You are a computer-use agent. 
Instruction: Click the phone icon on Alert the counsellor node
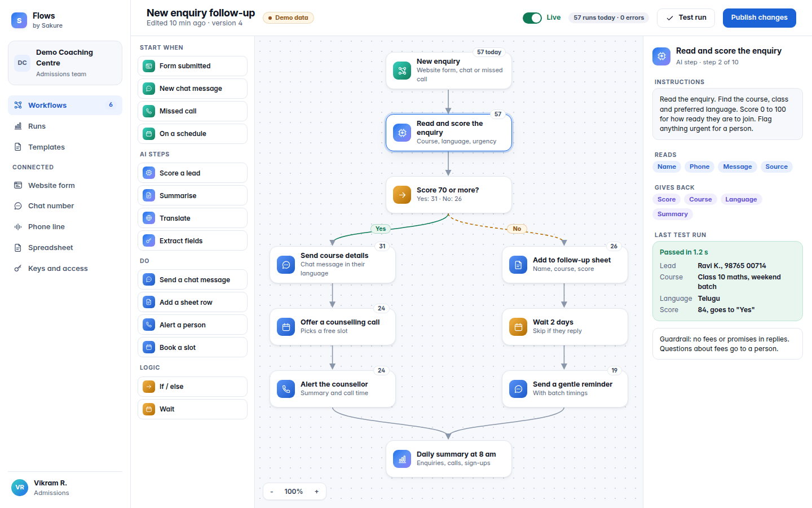286,389
